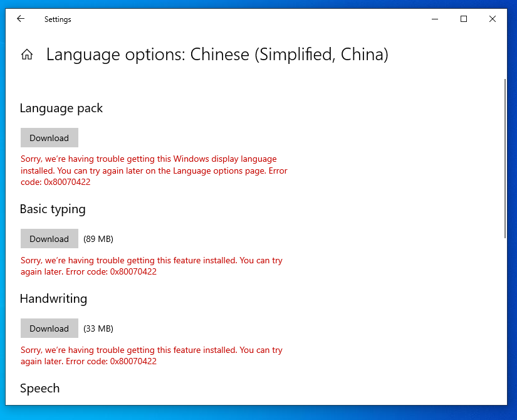Click the Basic typing error message

(151, 266)
